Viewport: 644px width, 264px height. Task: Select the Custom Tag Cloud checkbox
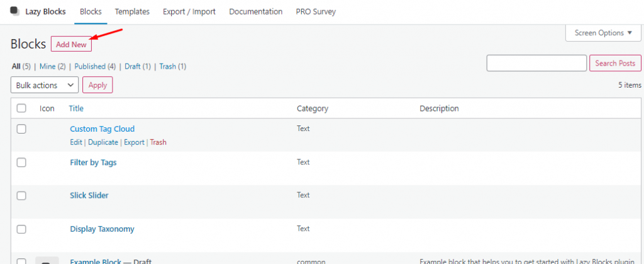coord(21,129)
